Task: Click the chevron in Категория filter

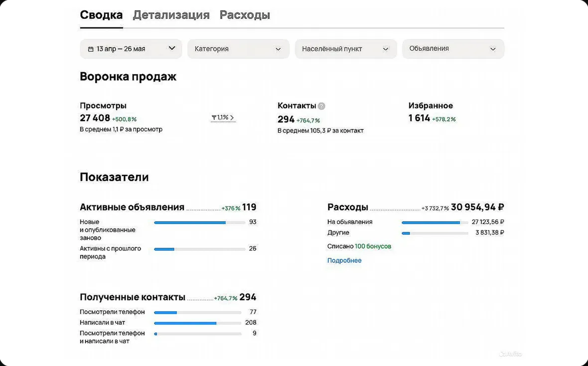Action: [x=278, y=49]
